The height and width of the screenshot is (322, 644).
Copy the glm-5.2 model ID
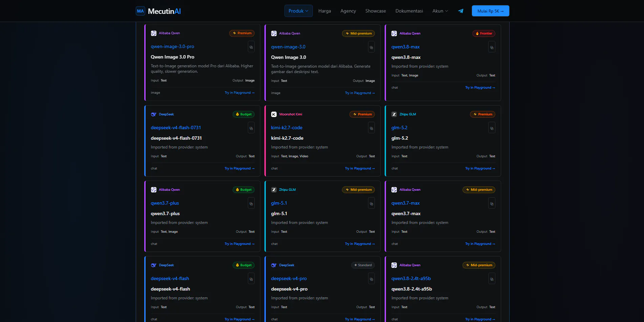coord(492,128)
